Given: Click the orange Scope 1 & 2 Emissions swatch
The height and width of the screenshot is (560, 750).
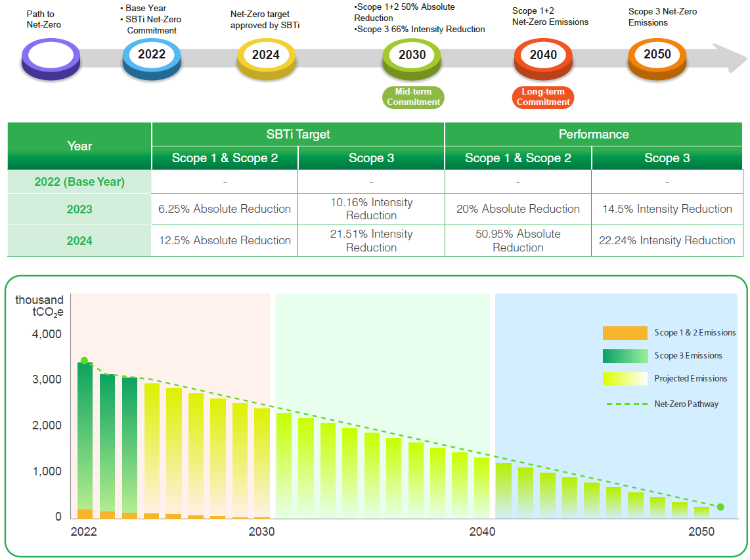Looking at the screenshot, I should tap(625, 333).
